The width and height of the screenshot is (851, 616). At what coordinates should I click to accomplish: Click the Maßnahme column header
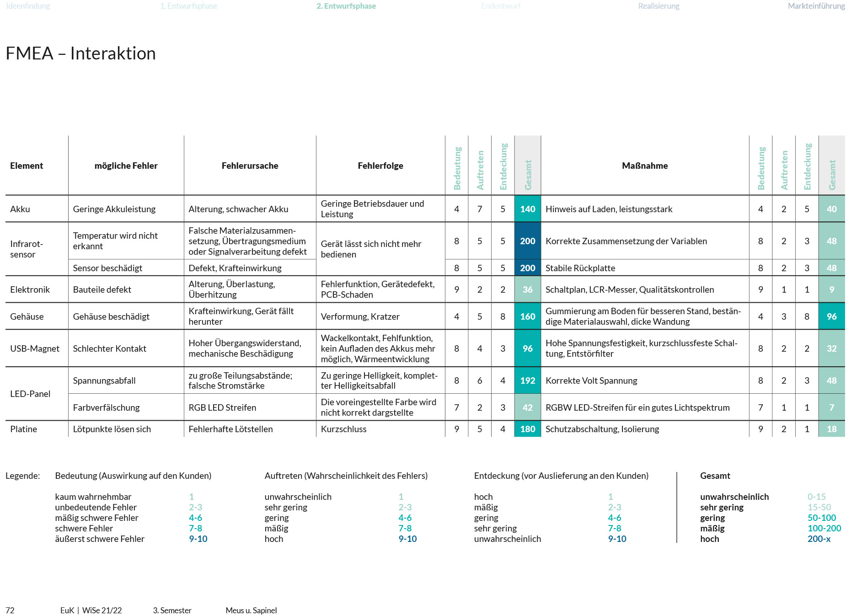point(644,166)
